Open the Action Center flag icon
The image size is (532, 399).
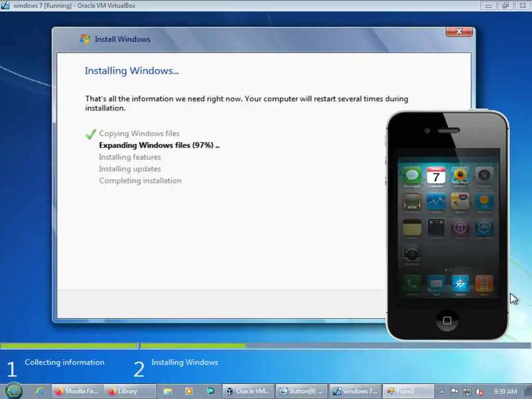[454, 392]
